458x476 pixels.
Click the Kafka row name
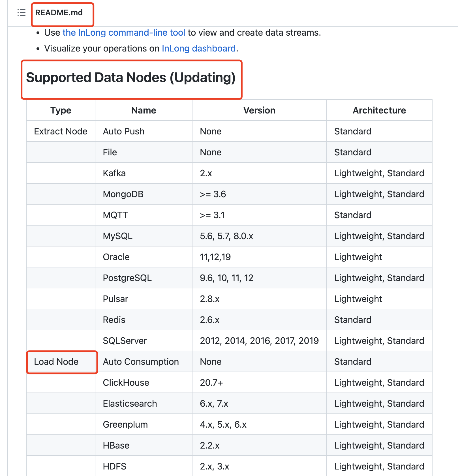point(114,173)
